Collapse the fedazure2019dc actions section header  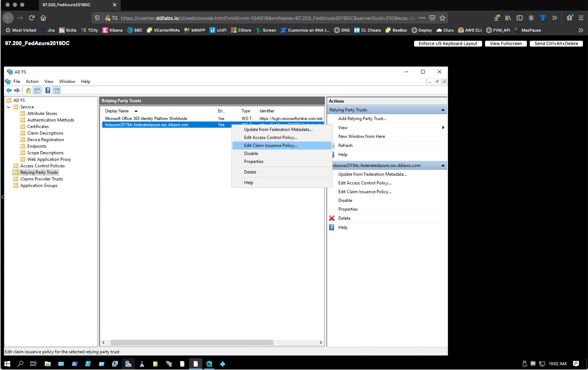[x=443, y=166]
